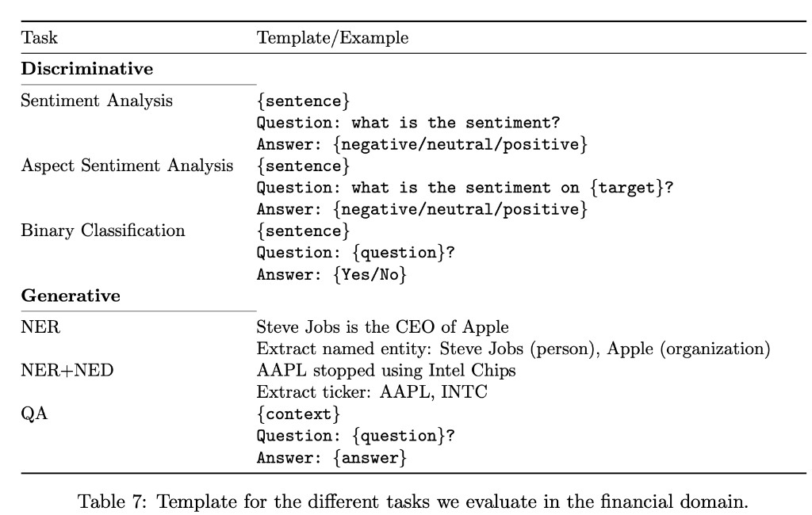Click the 'Binary Classification' task label
Screen dimensions: 812x515
click(x=102, y=231)
